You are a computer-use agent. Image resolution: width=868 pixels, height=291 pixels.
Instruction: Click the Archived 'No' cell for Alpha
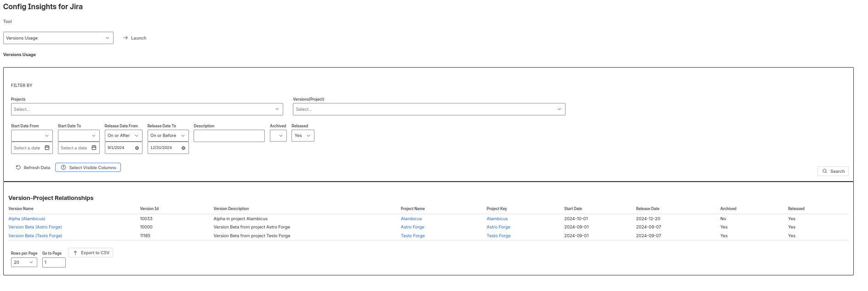coord(723,219)
